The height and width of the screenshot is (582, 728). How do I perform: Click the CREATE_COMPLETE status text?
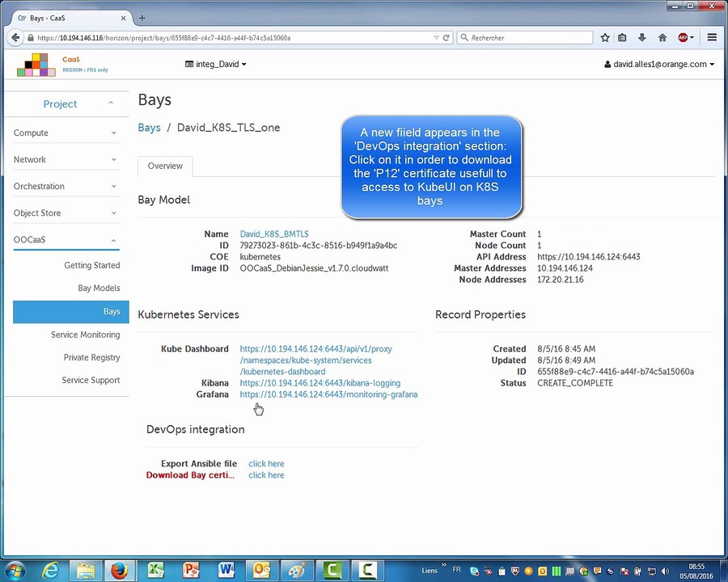(x=575, y=383)
